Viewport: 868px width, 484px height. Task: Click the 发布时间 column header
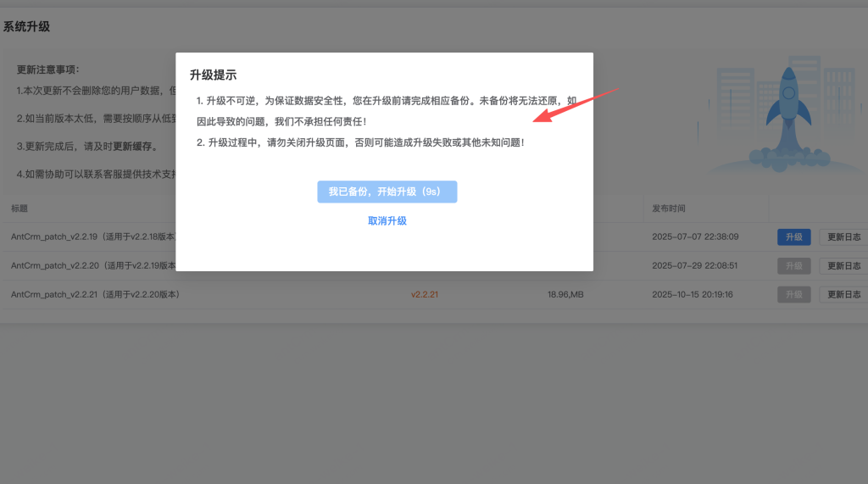click(669, 209)
